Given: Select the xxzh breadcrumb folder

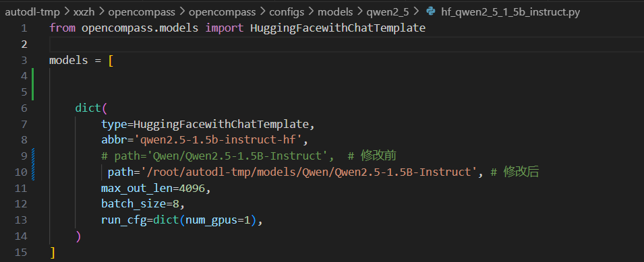Looking at the screenshot, I should [x=84, y=12].
